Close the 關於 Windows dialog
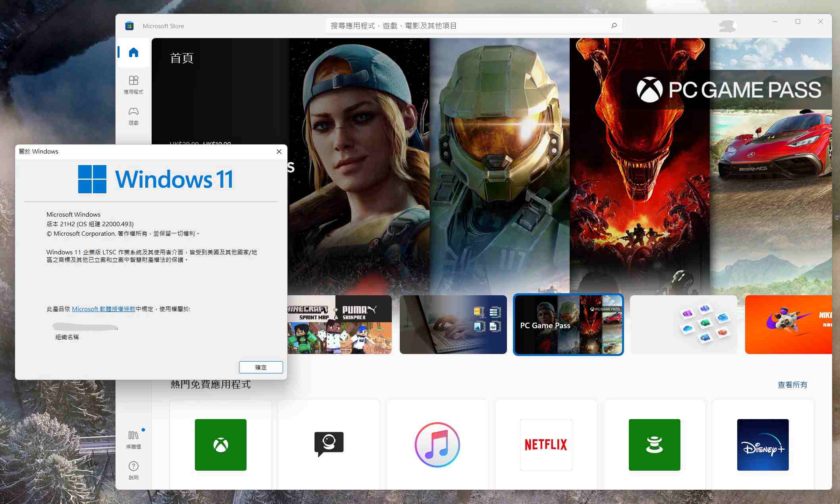 279,152
